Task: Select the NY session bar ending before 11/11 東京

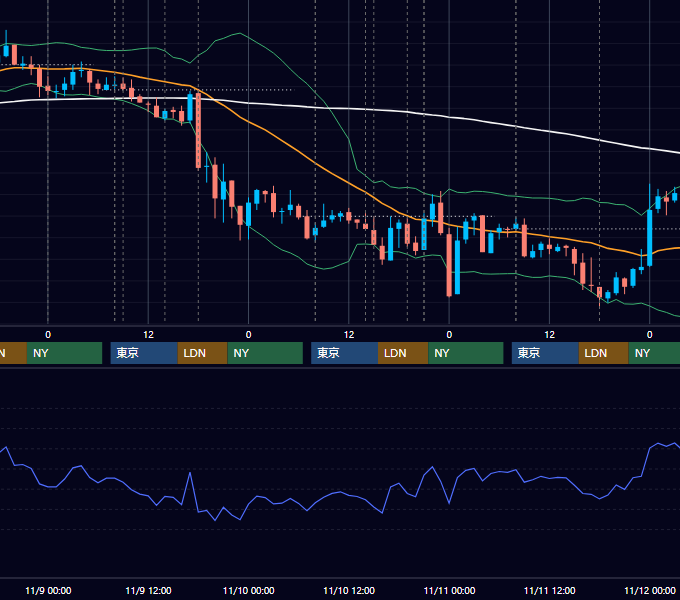Action: click(x=466, y=353)
